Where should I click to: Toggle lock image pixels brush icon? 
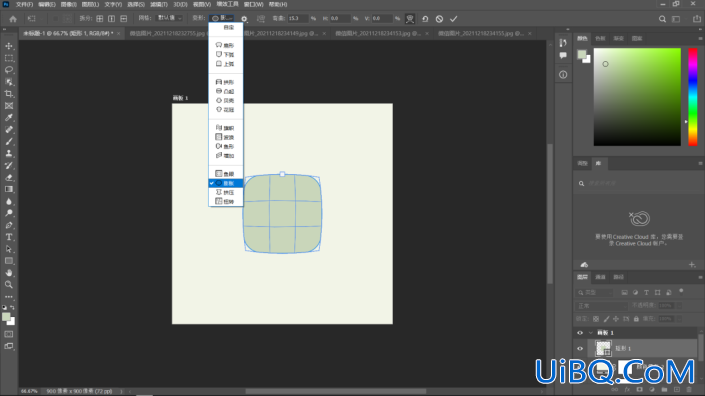tap(606, 319)
